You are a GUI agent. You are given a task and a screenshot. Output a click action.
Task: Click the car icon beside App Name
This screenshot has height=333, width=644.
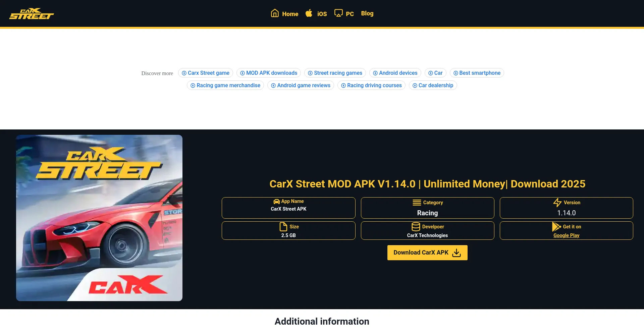pyautogui.click(x=276, y=202)
